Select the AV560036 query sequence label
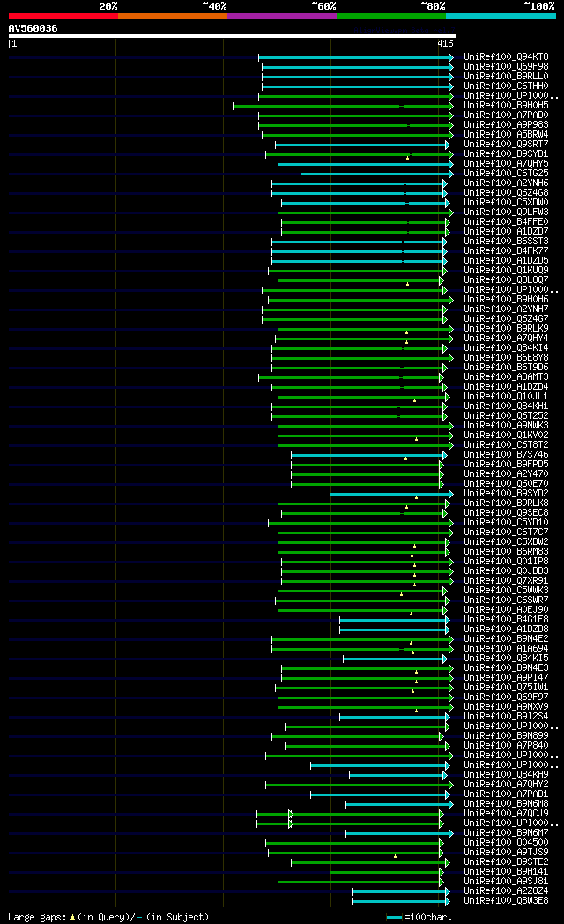564x924 pixels. (33, 28)
